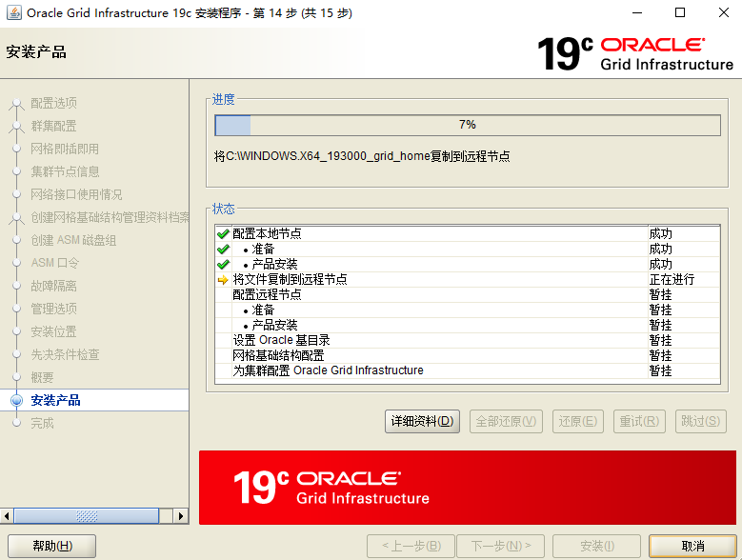Click the green checkmark next to 准备

coord(223,249)
